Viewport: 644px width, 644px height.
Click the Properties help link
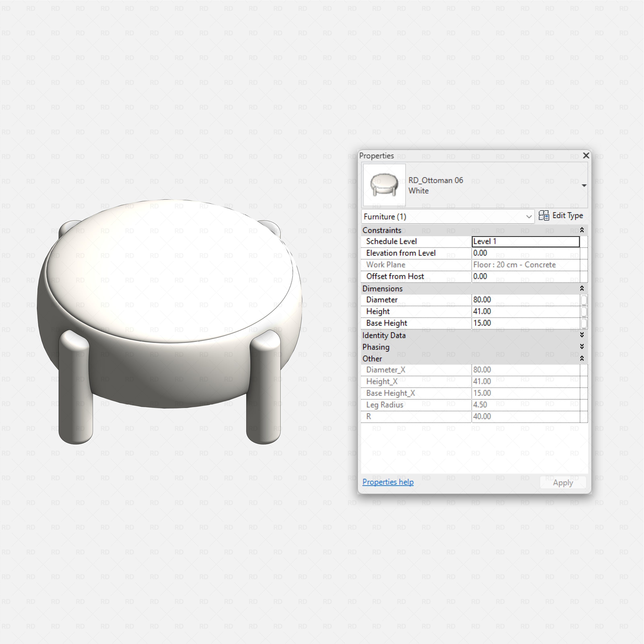click(x=388, y=482)
